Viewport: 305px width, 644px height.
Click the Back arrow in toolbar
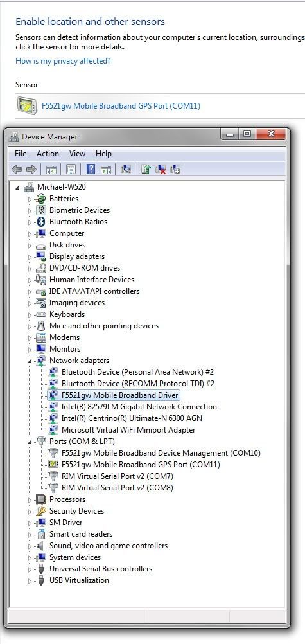tap(17, 169)
